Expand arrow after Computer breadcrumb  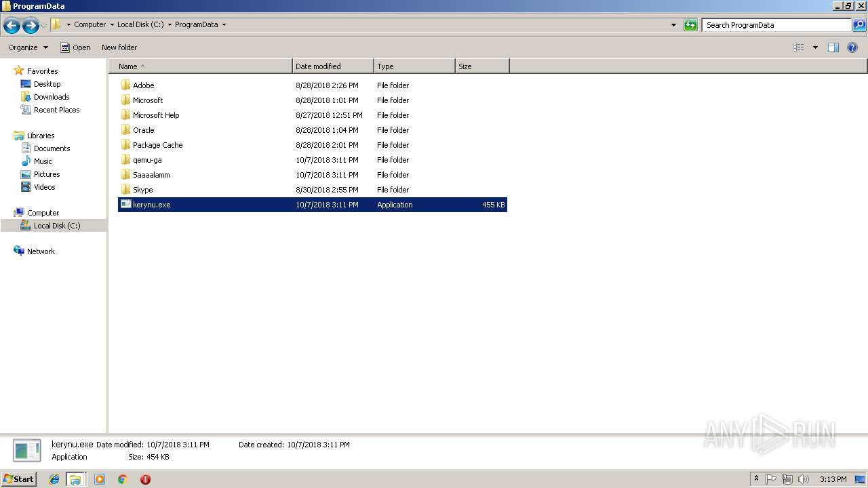[112, 25]
